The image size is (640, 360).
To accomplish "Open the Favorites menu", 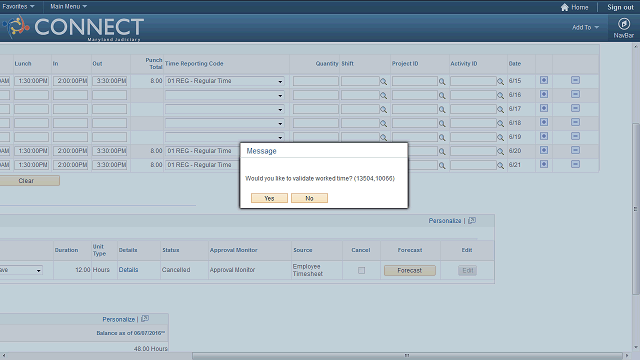I will click(18, 7).
